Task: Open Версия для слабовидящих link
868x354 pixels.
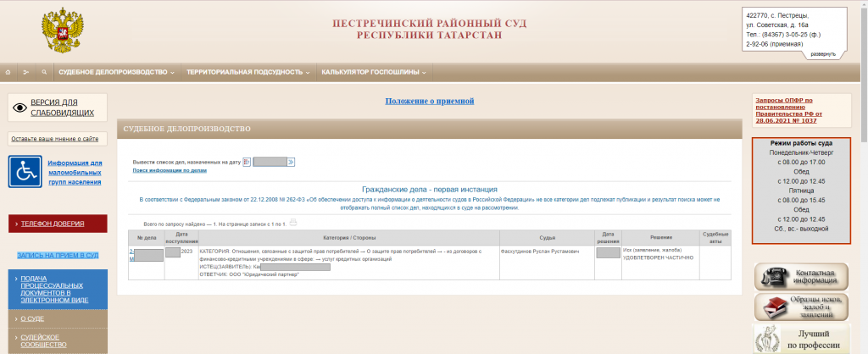Action: (x=62, y=108)
